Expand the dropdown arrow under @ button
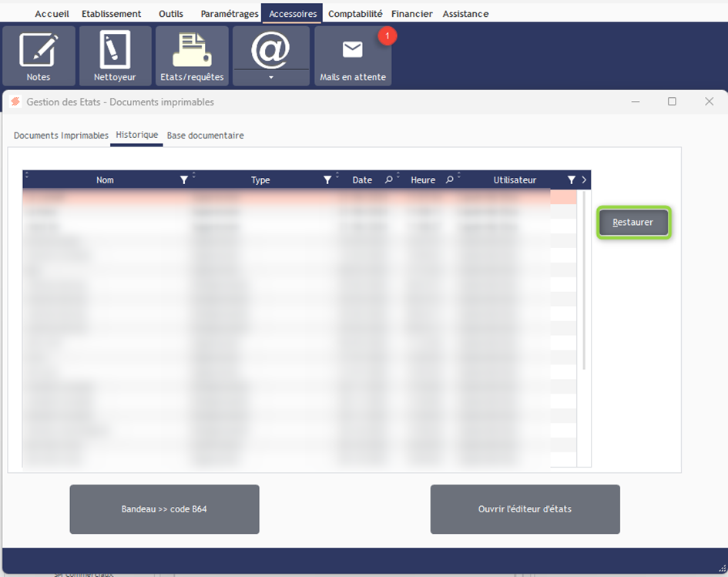Image resolution: width=728 pixels, height=577 pixels. click(x=271, y=78)
